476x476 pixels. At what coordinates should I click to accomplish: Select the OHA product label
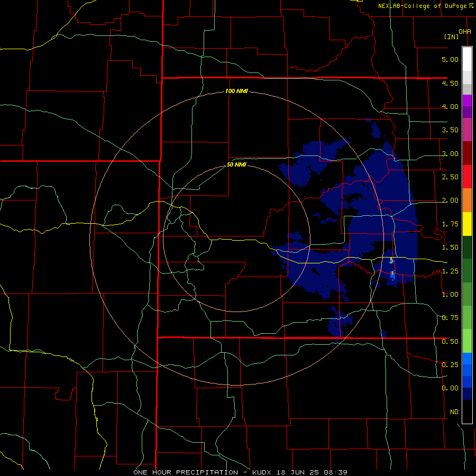point(465,31)
